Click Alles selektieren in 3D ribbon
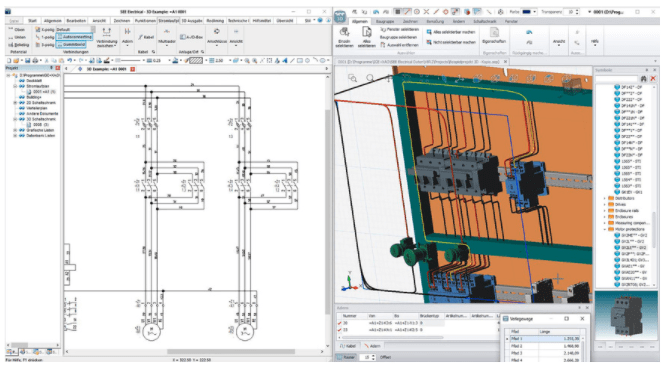 (x=366, y=37)
